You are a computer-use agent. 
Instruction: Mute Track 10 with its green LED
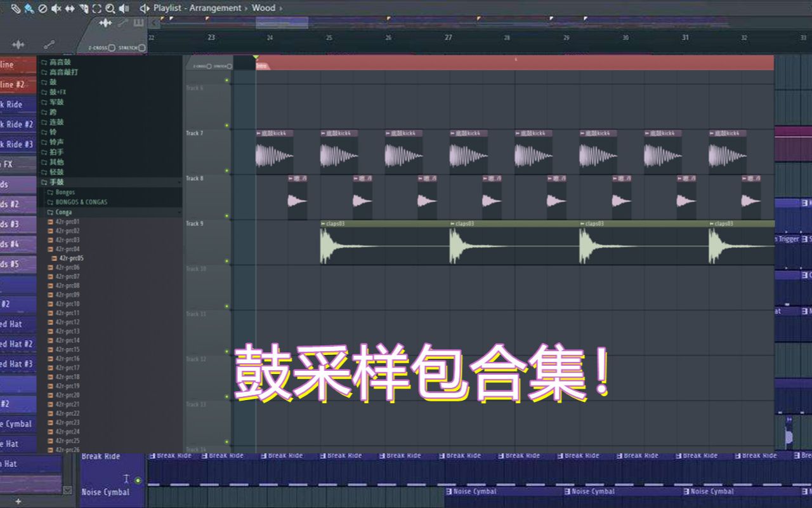coord(227,306)
